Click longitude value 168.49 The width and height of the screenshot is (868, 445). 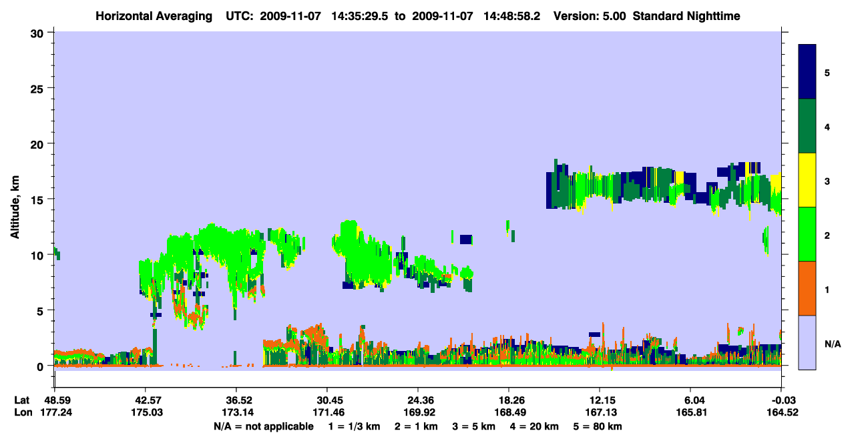[x=509, y=412]
